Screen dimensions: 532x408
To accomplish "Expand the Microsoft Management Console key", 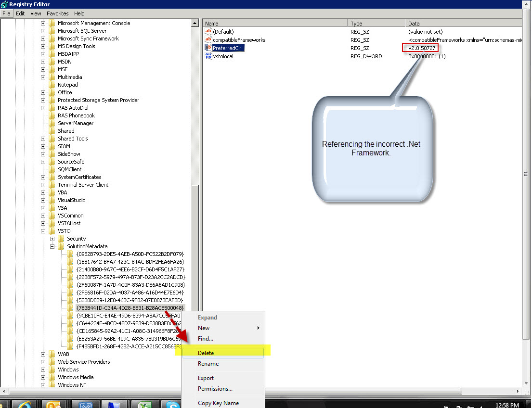I will pos(43,24).
